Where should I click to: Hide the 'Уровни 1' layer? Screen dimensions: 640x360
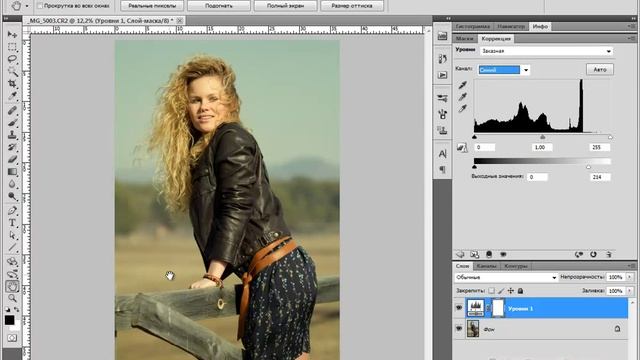tap(459, 308)
